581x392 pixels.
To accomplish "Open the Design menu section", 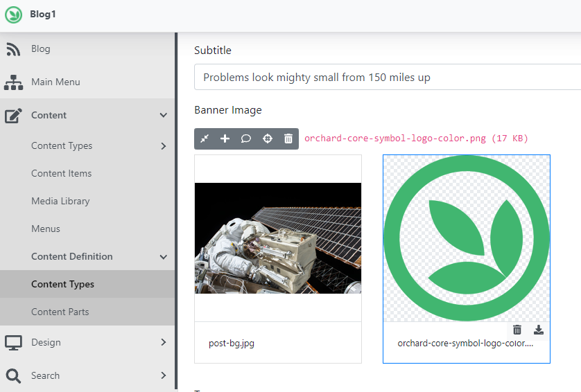I will 46,342.
